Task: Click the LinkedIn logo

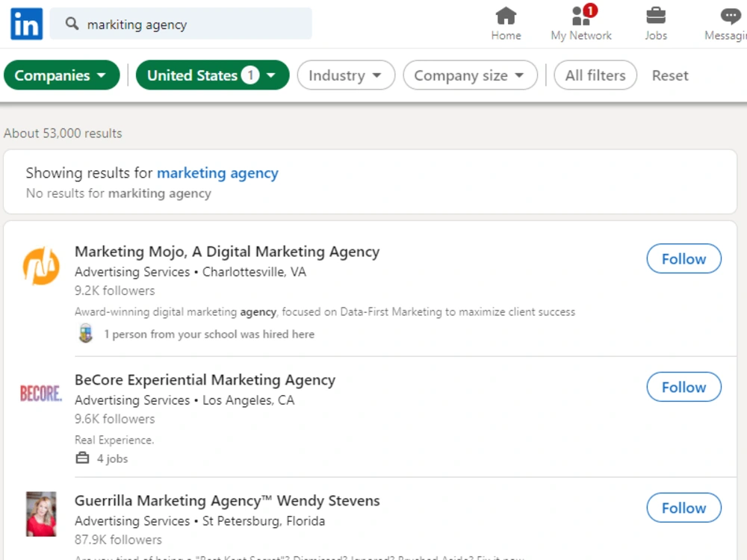Action: click(x=27, y=24)
